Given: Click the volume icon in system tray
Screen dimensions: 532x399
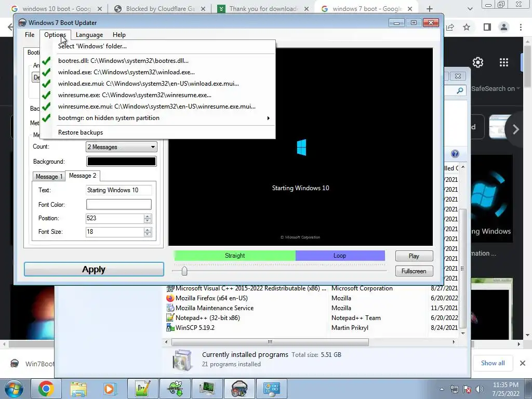Looking at the screenshot, I should coord(480,389).
